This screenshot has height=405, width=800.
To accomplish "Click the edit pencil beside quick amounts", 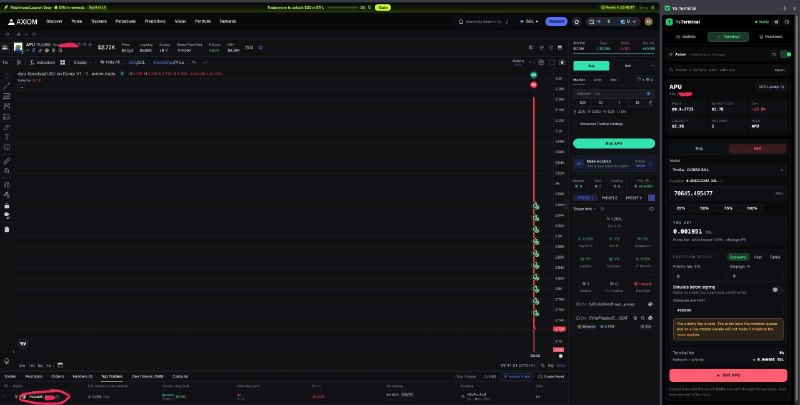I will click(650, 103).
